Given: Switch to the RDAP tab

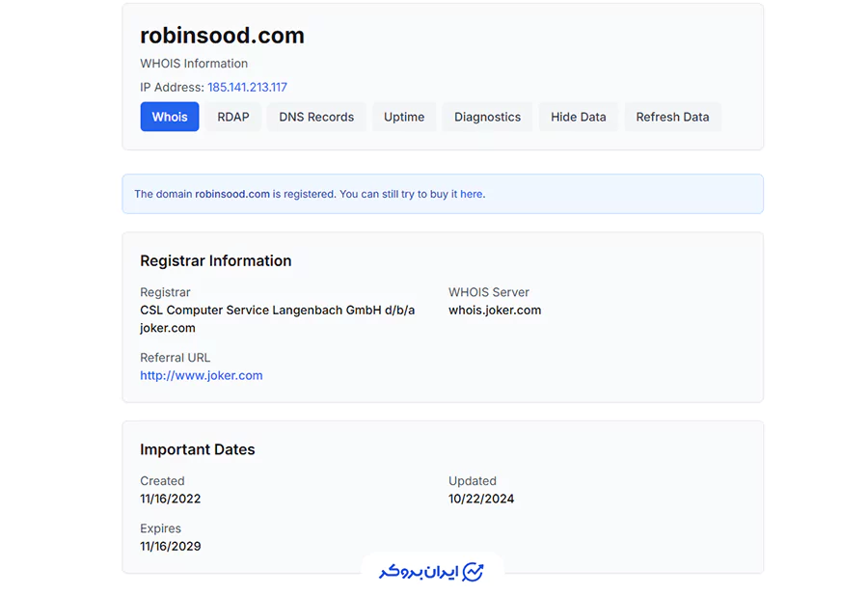Looking at the screenshot, I should tap(232, 117).
